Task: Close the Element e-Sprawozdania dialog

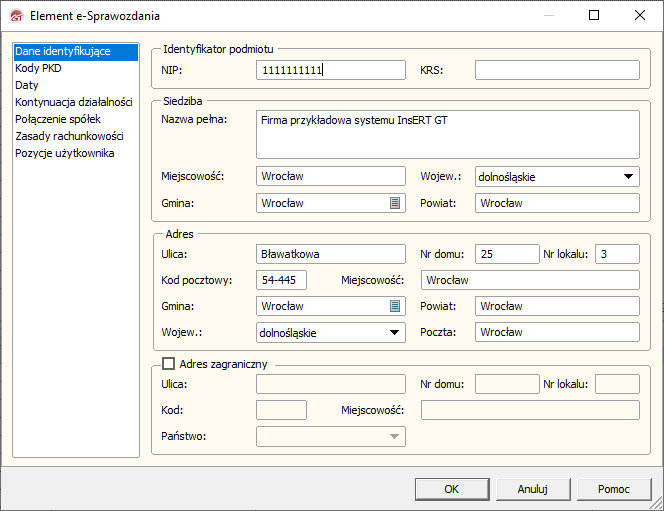Action: click(640, 15)
